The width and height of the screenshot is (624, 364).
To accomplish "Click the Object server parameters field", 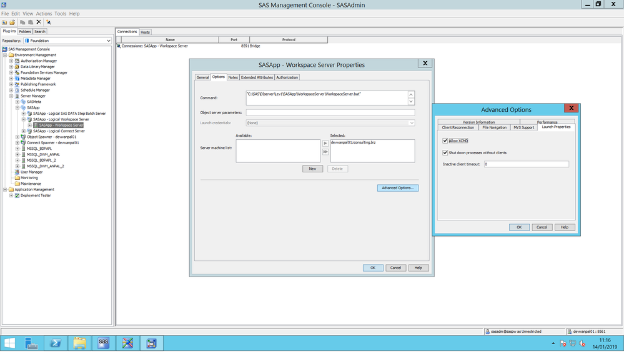I will (x=330, y=112).
